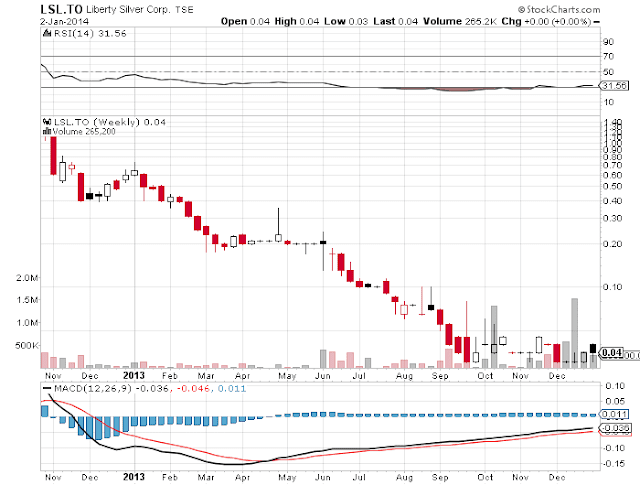640x485 pixels.
Task: Click the RSI(14) 31.56 indicator label
Action: [x=90, y=33]
